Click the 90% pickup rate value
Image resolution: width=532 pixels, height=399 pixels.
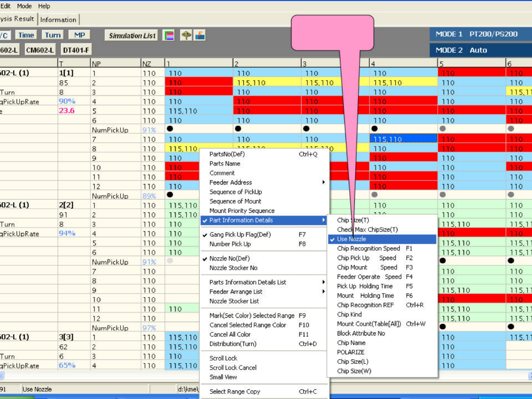[67, 101]
